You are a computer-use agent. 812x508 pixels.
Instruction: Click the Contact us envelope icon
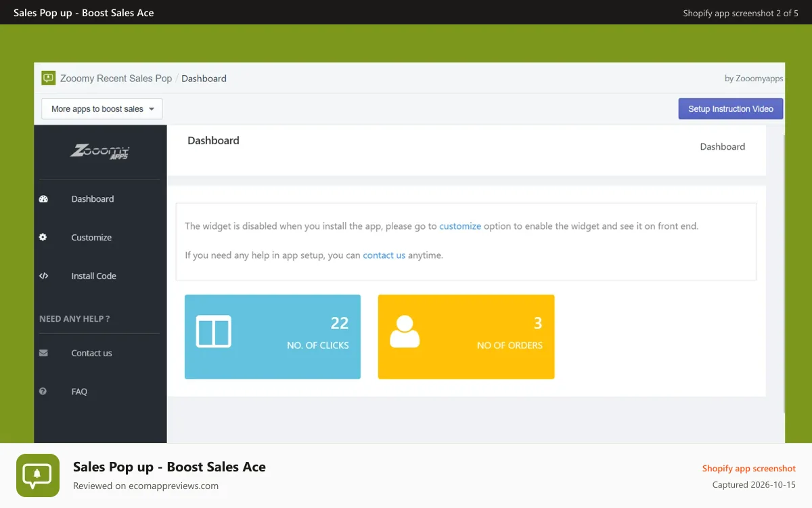[43, 353]
